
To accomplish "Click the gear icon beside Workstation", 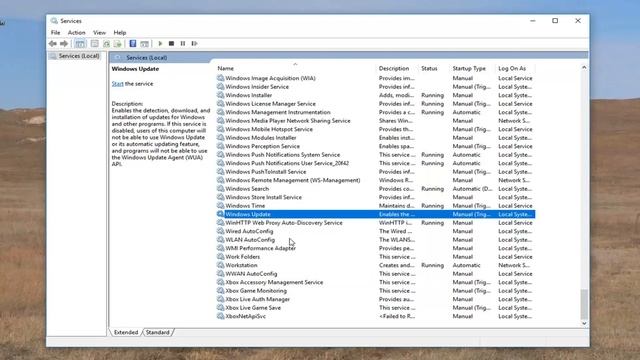I will [x=220, y=265].
